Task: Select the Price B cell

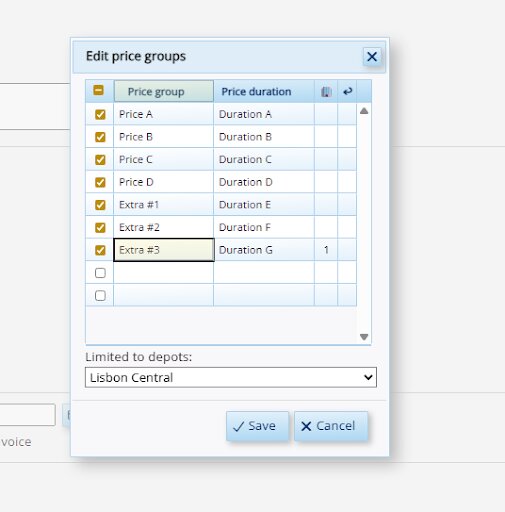Action: pyautogui.click(x=164, y=137)
